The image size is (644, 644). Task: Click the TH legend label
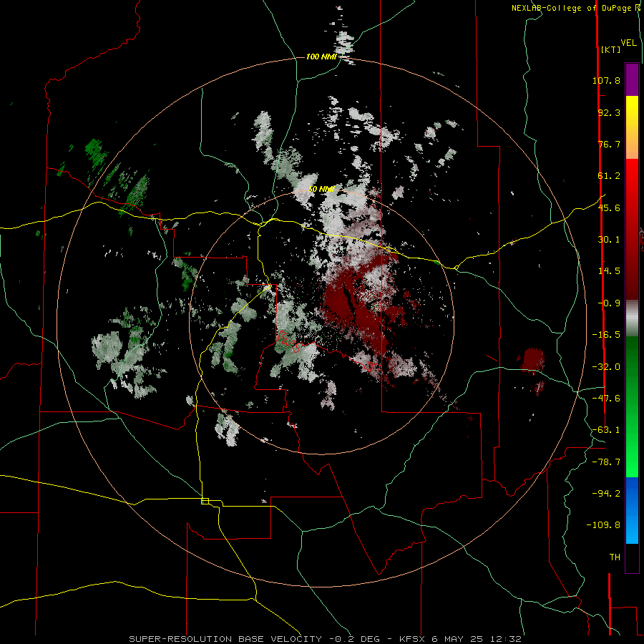tap(615, 557)
